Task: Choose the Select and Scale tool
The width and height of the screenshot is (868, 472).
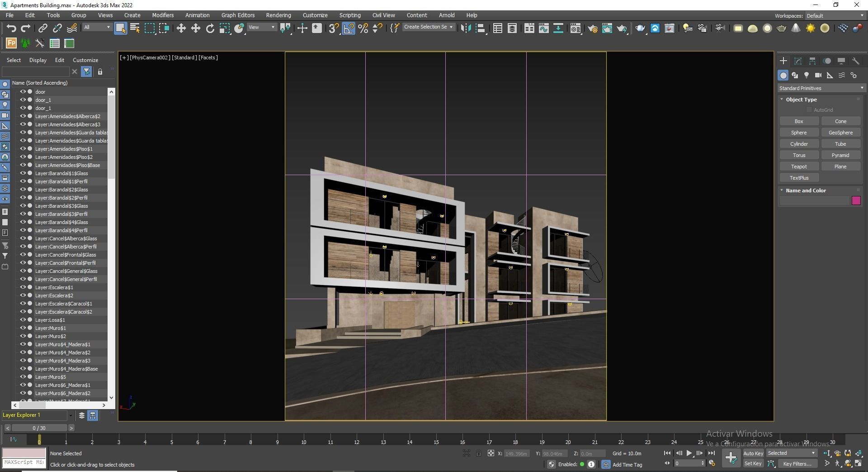Action: 224,28
